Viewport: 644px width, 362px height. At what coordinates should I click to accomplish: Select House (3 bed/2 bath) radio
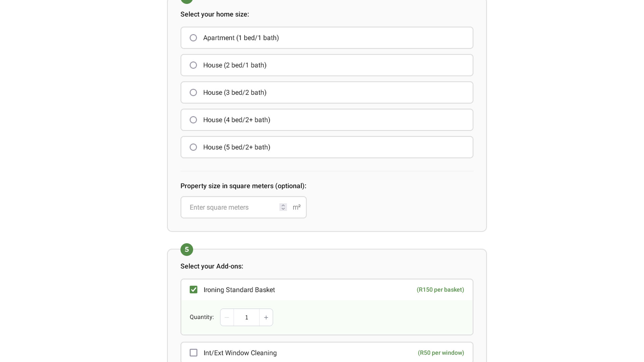click(x=193, y=93)
